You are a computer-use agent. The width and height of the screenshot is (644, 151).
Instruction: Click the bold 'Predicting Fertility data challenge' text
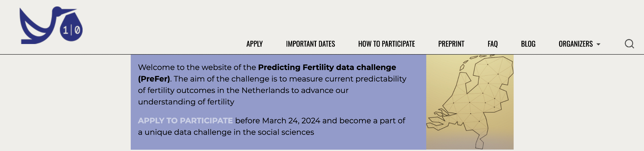[x=327, y=67]
